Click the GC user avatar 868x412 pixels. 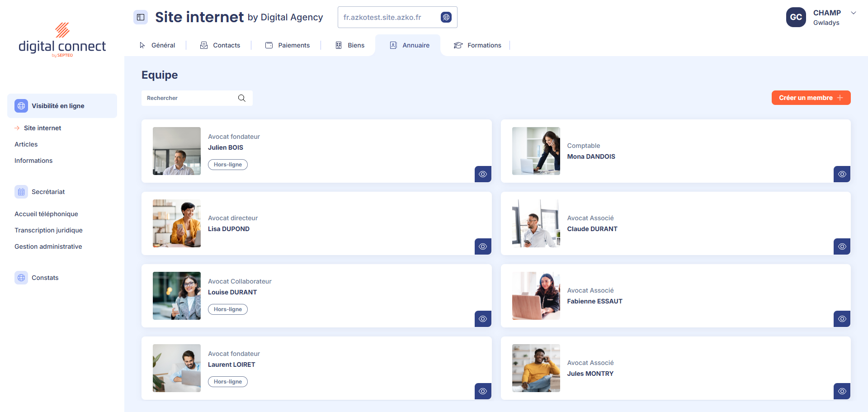796,17
